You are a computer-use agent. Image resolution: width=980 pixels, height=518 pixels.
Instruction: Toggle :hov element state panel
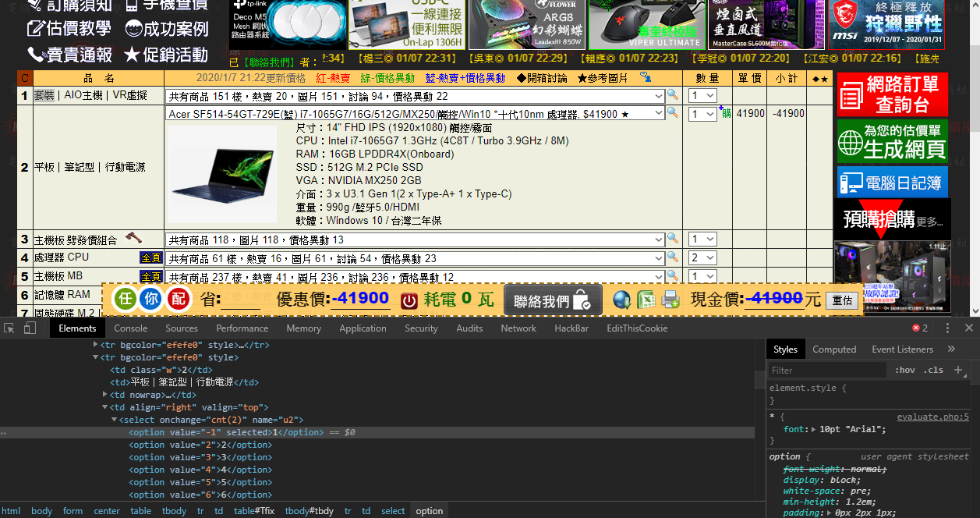point(905,370)
